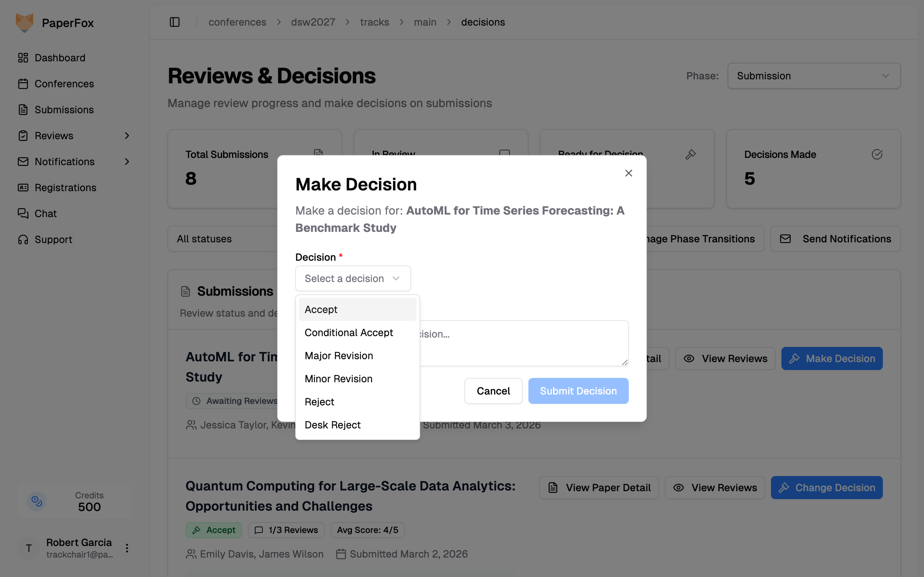Toggle the sidebar panel icon
924x577 pixels.
(x=174, y=22)
